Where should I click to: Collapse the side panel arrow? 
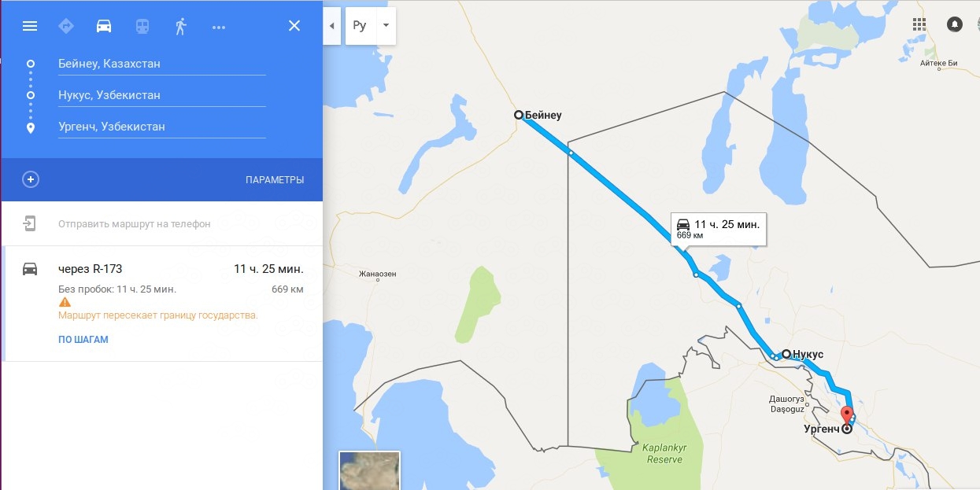[331, 26]
